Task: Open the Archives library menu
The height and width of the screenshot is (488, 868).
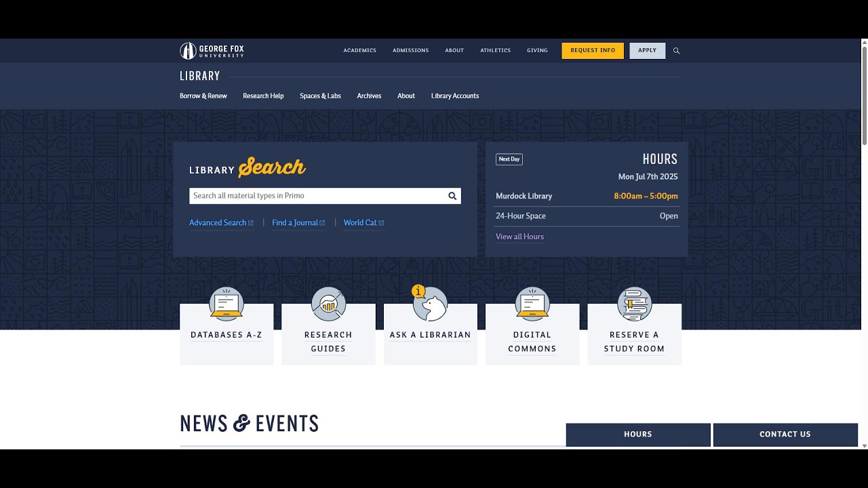Action: [x=369, y=96]
